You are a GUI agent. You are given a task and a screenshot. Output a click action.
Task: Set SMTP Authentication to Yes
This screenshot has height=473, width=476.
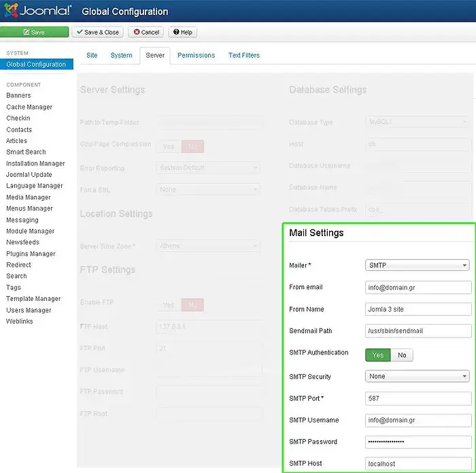click(x=378, y=355)
